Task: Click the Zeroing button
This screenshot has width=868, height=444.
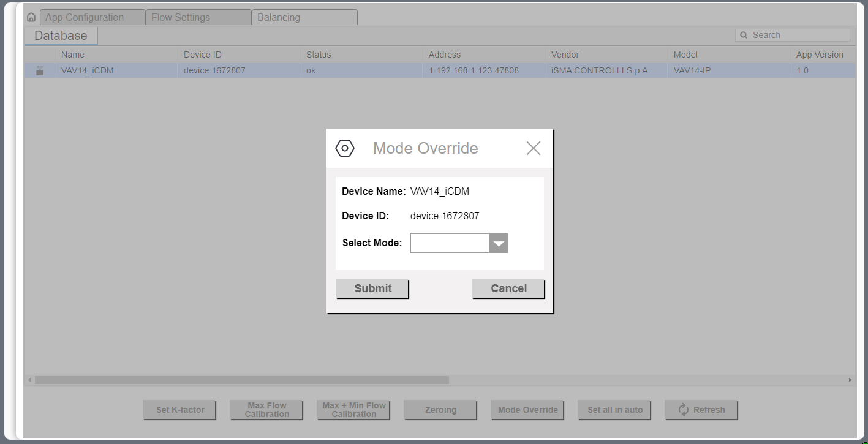Action: (440, 410)
